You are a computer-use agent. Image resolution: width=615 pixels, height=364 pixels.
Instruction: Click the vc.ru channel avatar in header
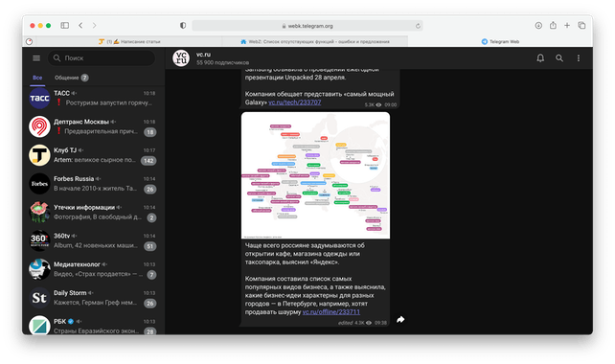click(181, 58)
